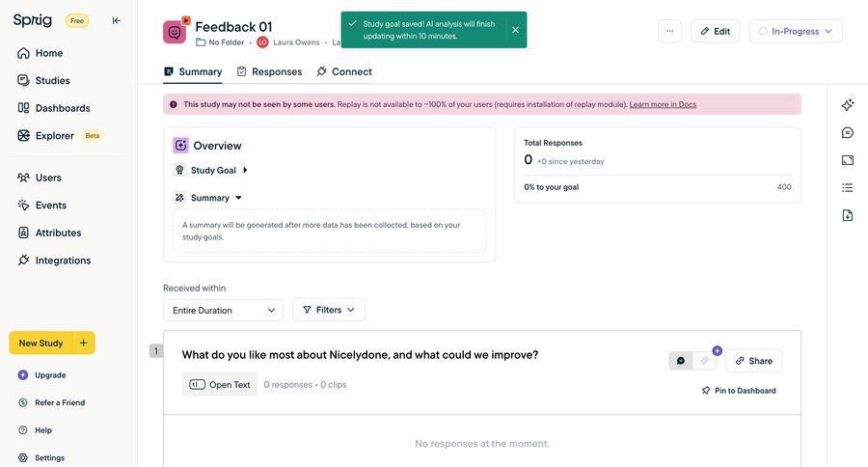Viewport: 868px width, 467px height.
Task: Click the download icon in right rail
Action: (x=848, y=215)
